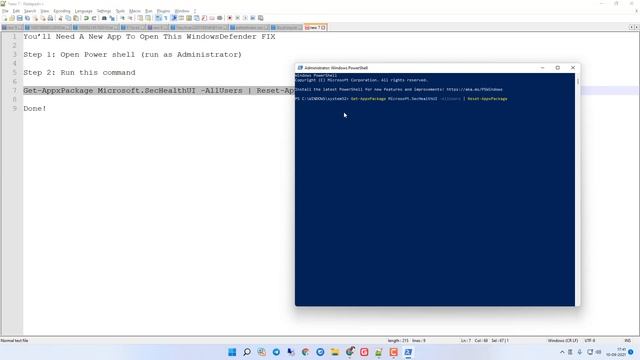The height and width of the screenshot is (360, 640).
Task: Save the file using Save icon
Action: (x=20, y=18)
